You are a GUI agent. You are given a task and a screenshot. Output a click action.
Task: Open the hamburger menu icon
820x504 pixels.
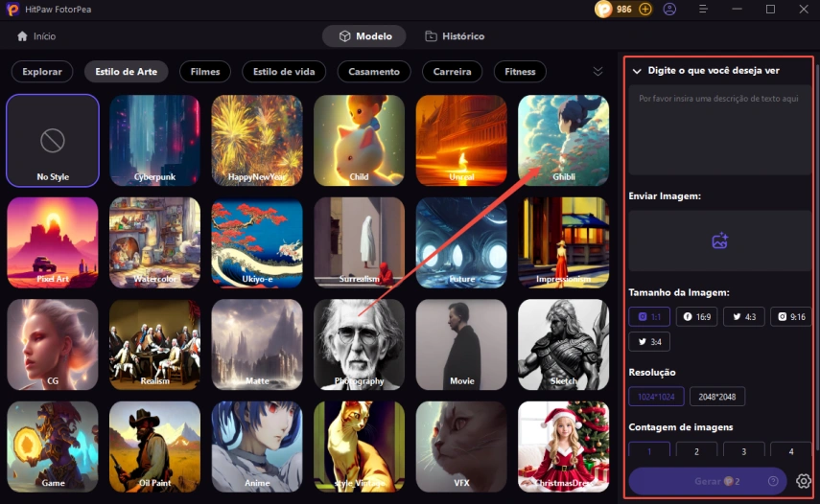[x=703, y=10]
